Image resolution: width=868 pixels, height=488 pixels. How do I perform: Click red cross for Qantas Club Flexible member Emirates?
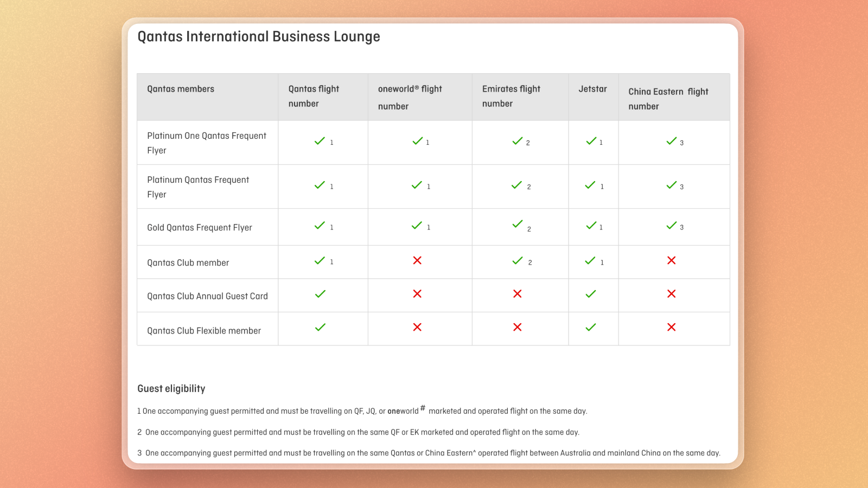(x=518, y=327)
